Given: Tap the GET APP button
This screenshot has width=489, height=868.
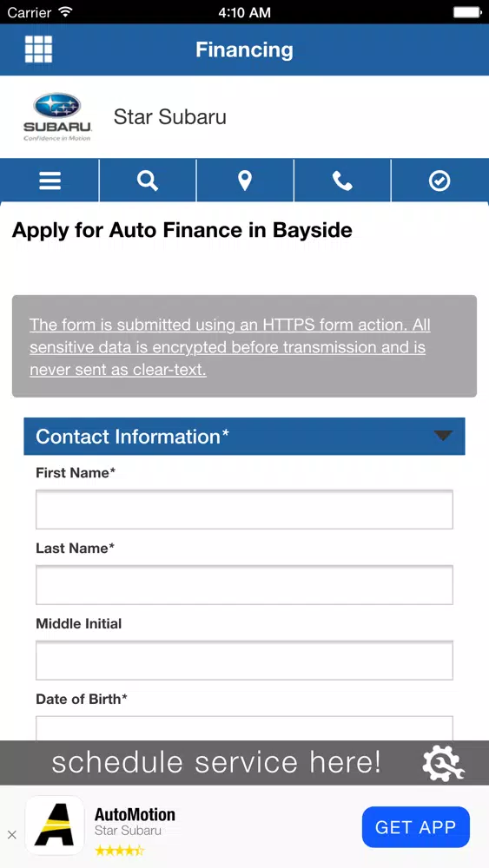Looking at the screenshot, I should 416,827.
